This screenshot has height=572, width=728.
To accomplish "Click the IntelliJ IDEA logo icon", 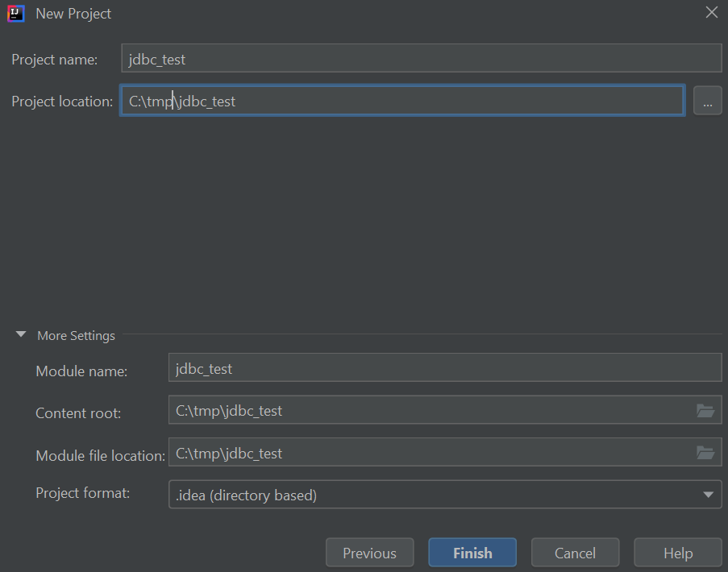I will [16, 14].
